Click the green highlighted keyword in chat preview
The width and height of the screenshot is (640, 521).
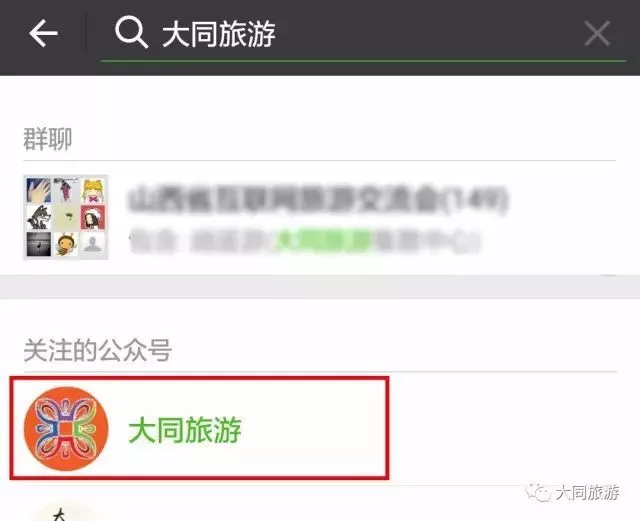(322, 239)
